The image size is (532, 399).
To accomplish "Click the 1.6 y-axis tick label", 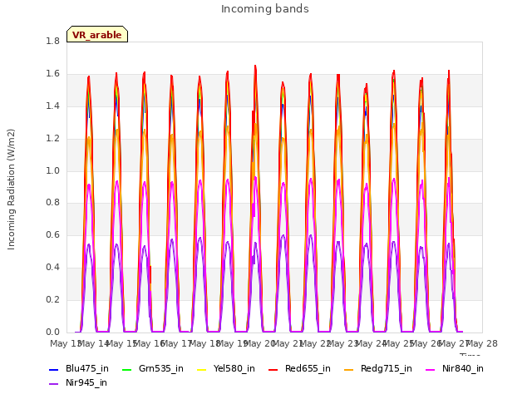I will pyautogui.click(x=52, y=73).
